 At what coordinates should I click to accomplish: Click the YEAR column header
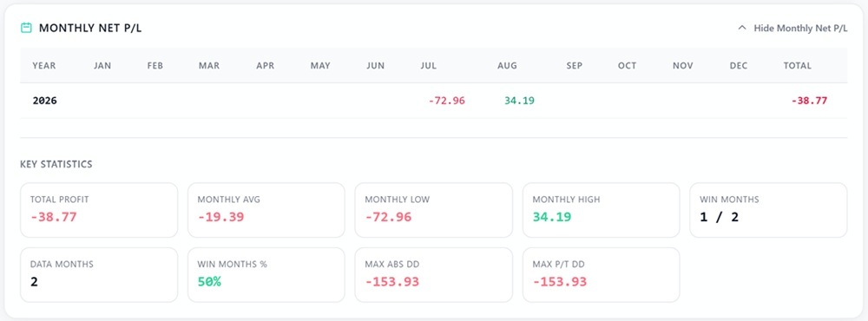tap(44, 65)
